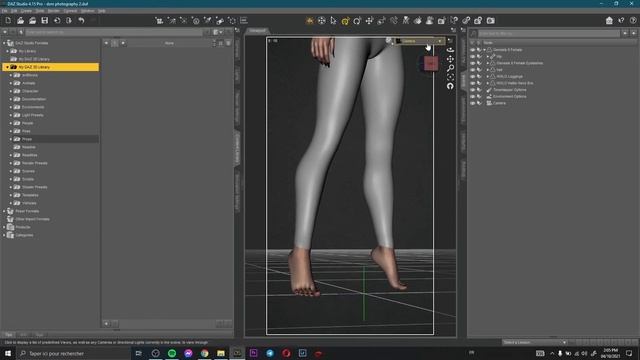Open the Render menu
Image resolution: width=640 pixels, height=360 pixels.
click(x=53, y=11)
